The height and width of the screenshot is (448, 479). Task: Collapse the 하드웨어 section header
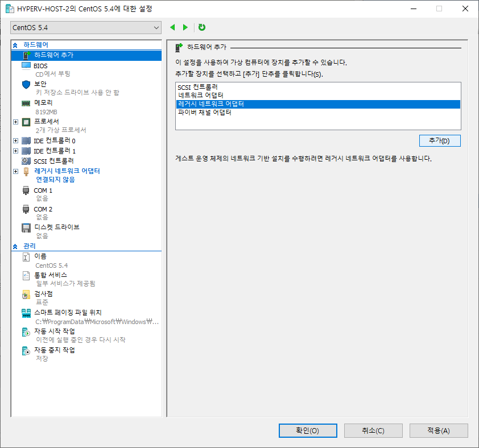point(15,44)
